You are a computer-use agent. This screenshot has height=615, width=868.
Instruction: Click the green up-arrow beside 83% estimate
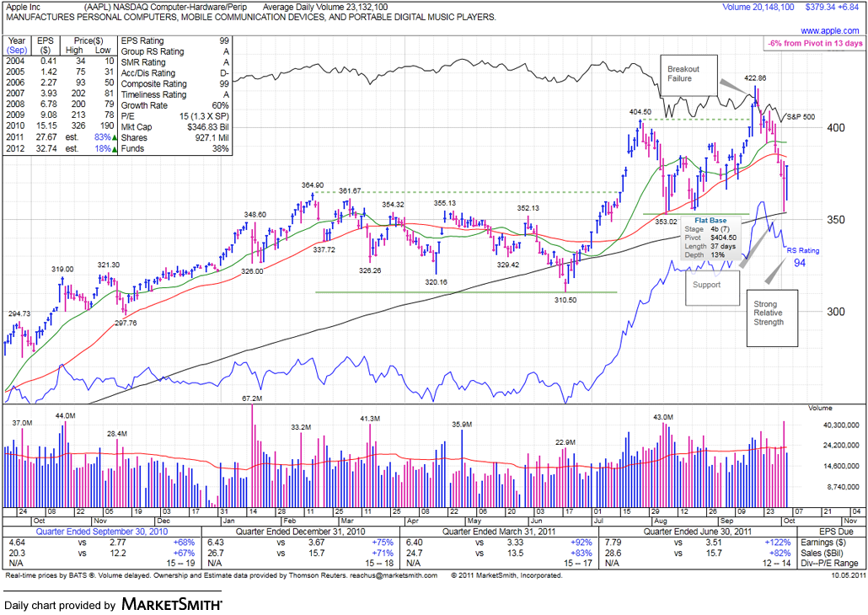[114, 137]
